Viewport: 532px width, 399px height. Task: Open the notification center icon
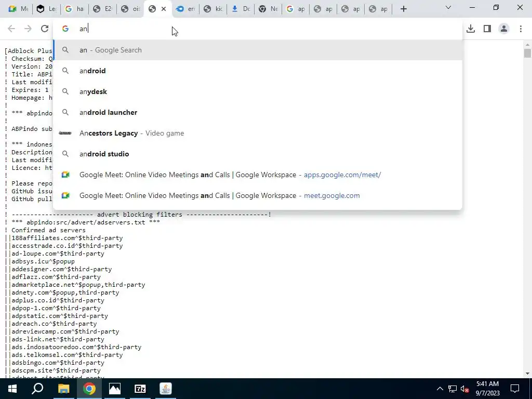pos(515,389)
